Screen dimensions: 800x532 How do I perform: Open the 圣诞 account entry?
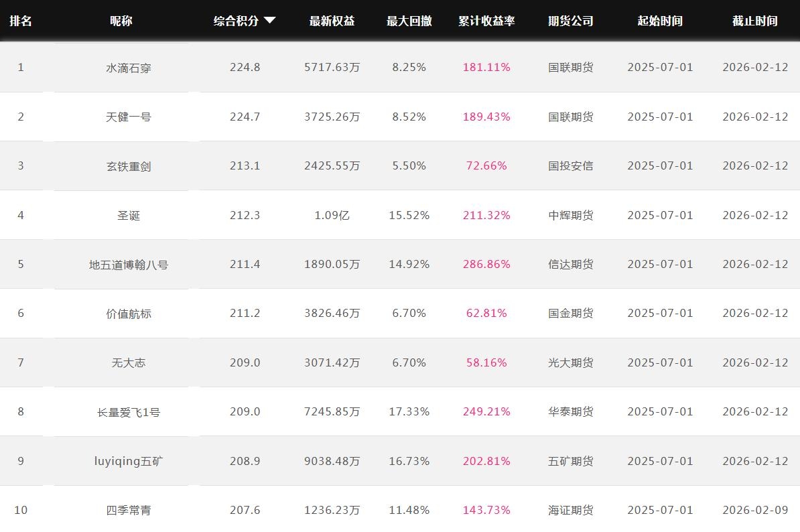coord(129,215)
